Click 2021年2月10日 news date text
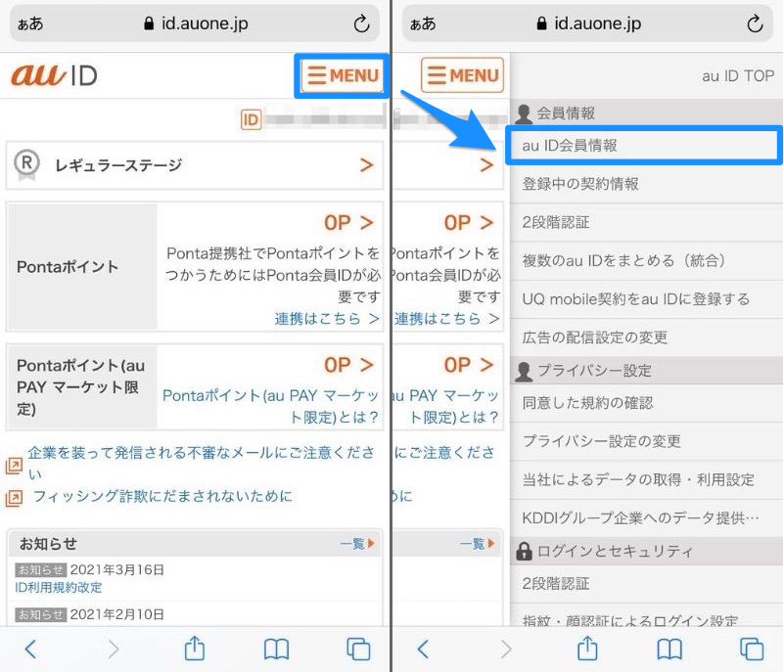The width and height of the screenshot is (784, 672). (117, 614)
